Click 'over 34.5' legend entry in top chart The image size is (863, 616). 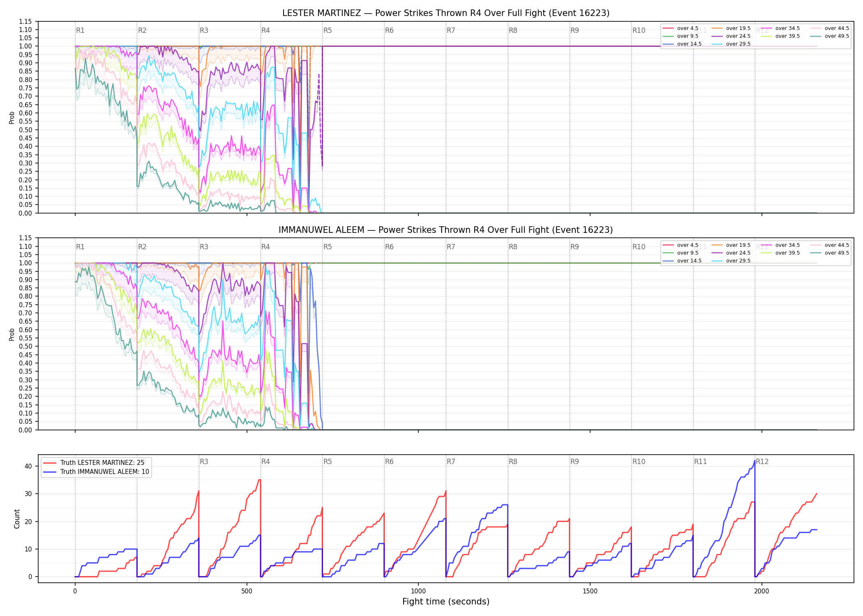pyautogui.click(x=780, y=28)
